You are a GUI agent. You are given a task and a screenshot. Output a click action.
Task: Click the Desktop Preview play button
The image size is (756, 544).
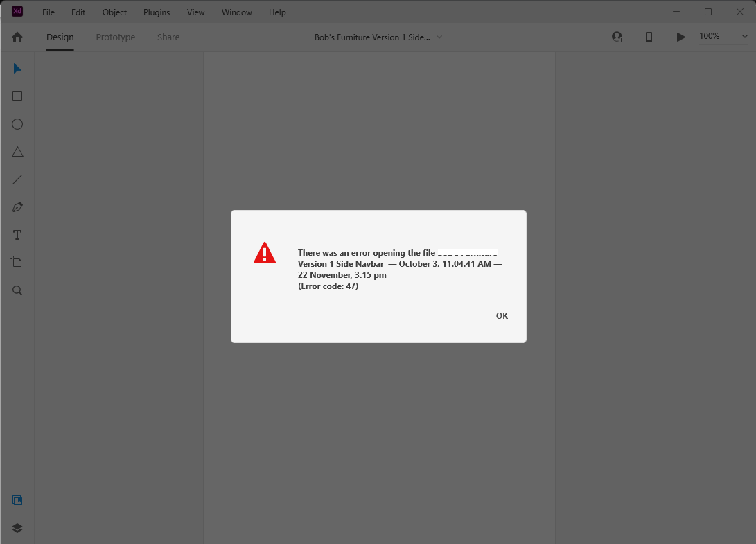(680, 37)
